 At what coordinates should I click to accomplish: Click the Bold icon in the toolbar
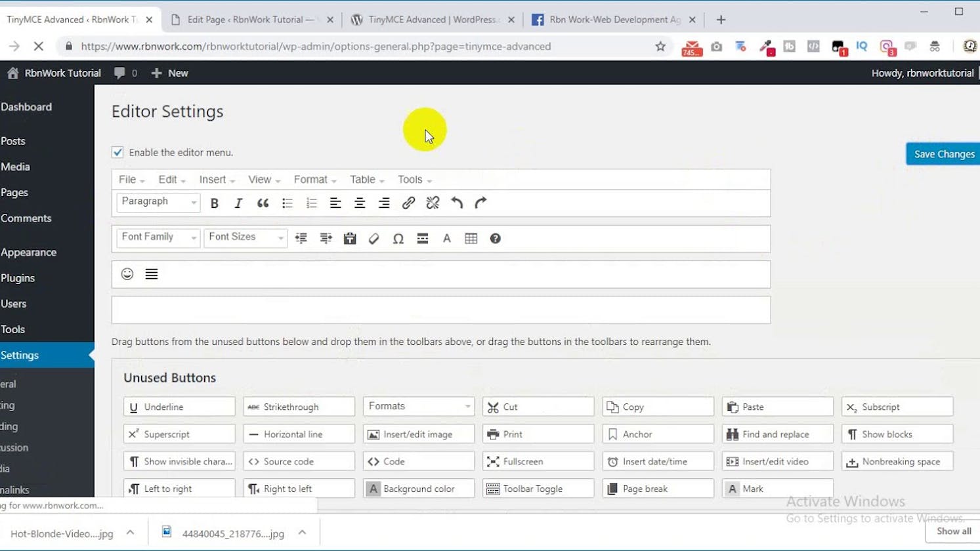tap(214, 203)
